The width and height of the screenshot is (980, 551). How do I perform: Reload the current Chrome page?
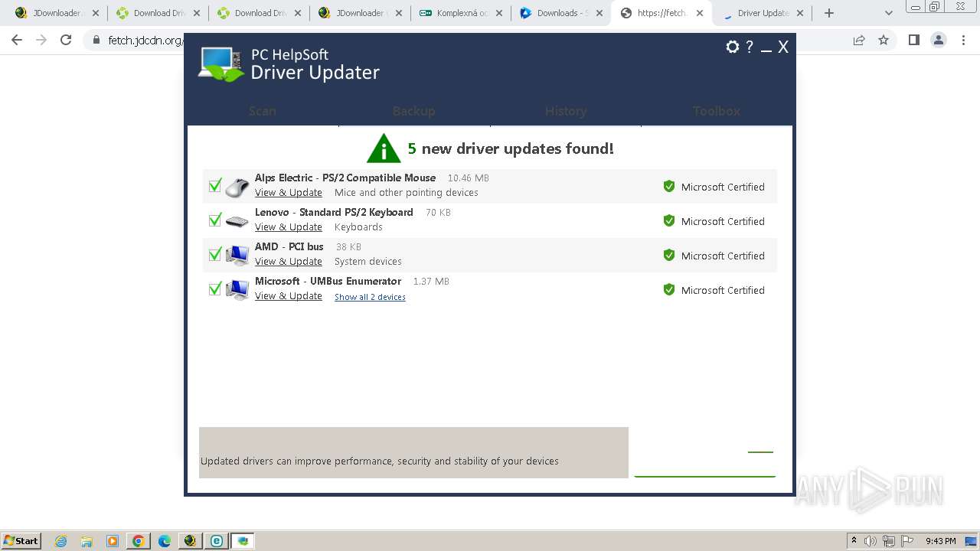pyautogui.click(x=66, y=40)
